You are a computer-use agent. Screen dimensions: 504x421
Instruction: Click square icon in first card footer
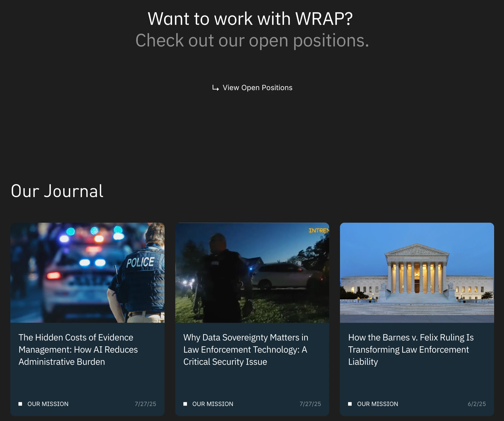point(20,404)
